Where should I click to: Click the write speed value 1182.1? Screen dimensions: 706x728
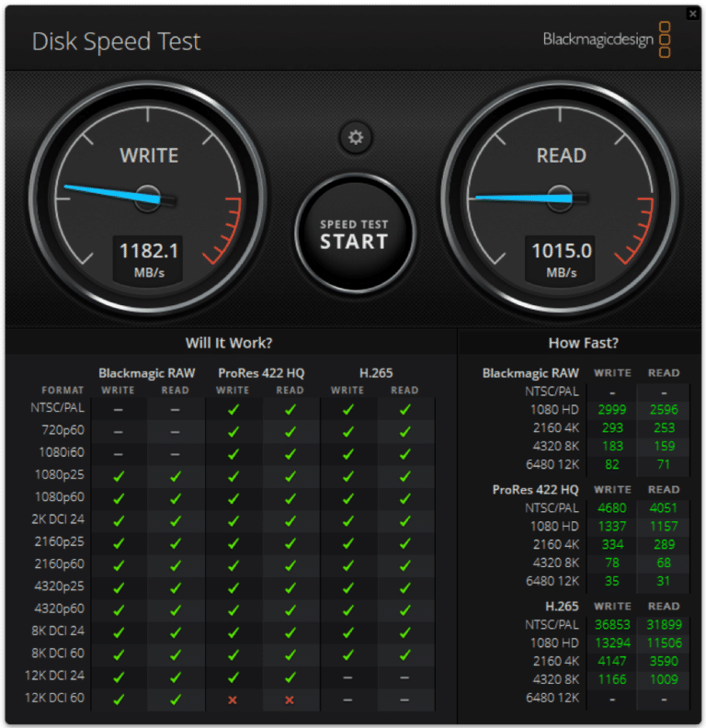(x=149, y=251)
